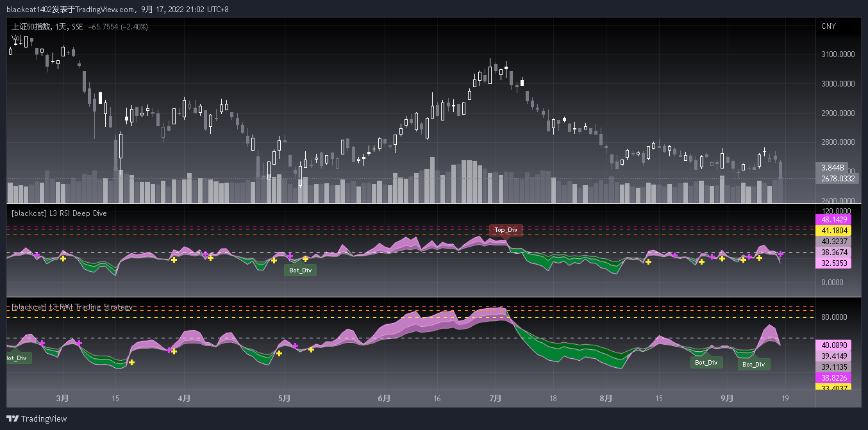The image size is (868, 430).
Task: Click the 8月 time axis label
Action: (606, 398)
